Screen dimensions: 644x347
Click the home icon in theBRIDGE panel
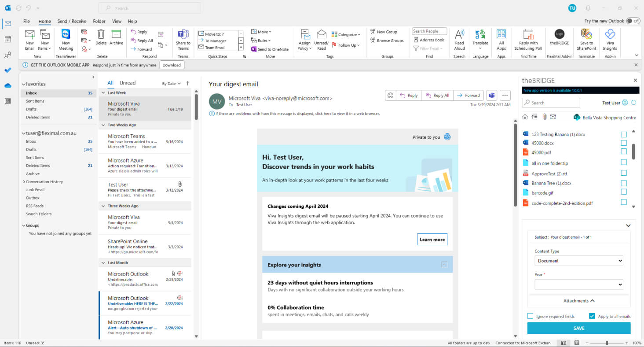pyautogui.click(x=525, y=117)
